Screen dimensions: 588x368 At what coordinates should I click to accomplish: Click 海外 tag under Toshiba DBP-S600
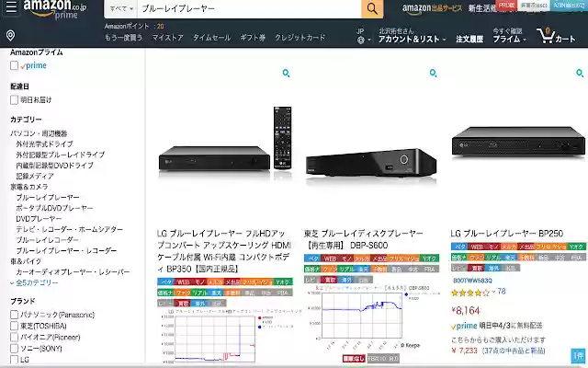click(x=346, y=280)
